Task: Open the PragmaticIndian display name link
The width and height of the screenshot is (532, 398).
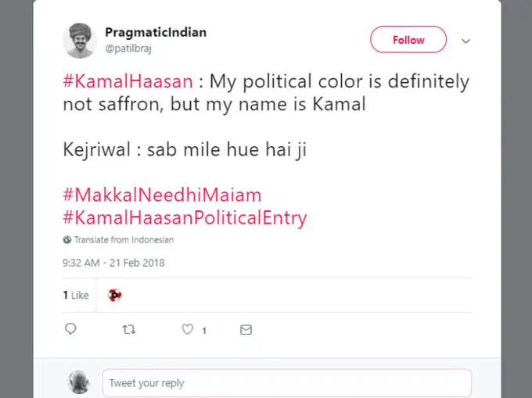Action: pyautogui.click(x=156, y=33)
